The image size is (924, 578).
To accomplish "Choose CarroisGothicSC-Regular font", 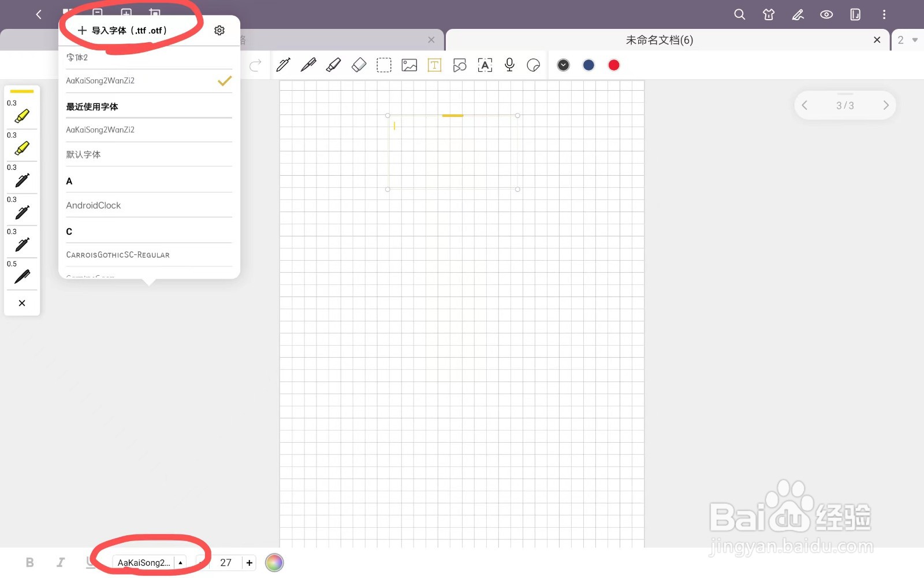I will pyautogui.click(x=149, y=255).
